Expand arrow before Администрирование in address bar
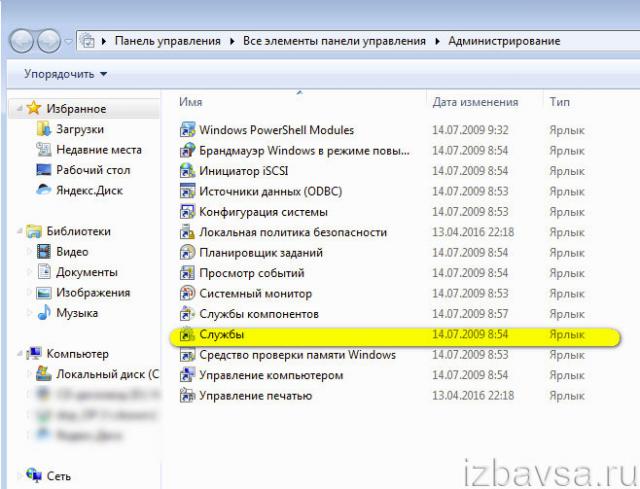The width and height of the screenshot is (640, 489). (438, 41)
